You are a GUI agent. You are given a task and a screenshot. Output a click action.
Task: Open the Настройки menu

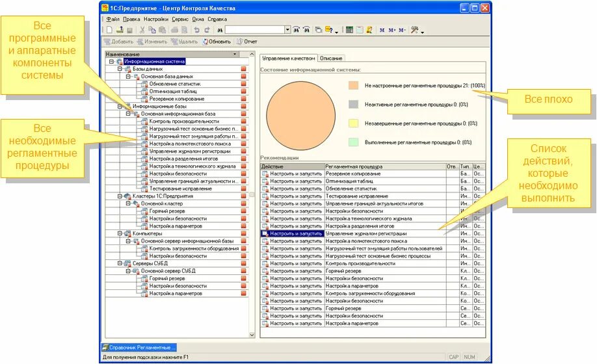point(155,19)
